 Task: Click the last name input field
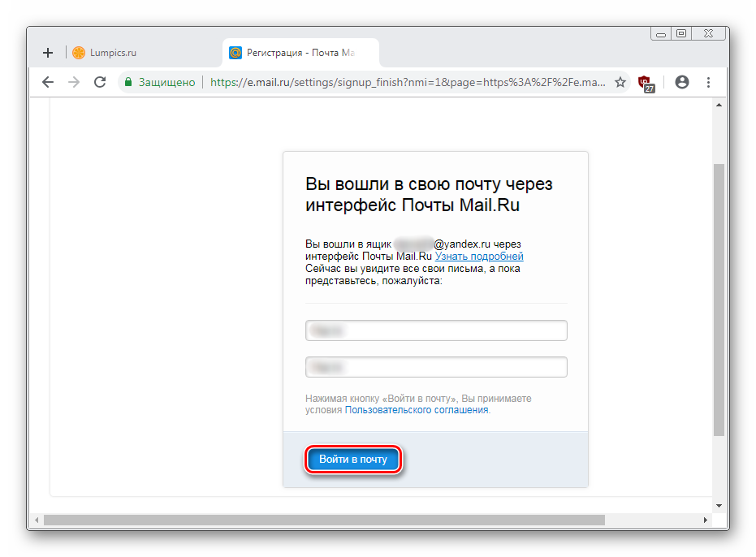(436, 366)
